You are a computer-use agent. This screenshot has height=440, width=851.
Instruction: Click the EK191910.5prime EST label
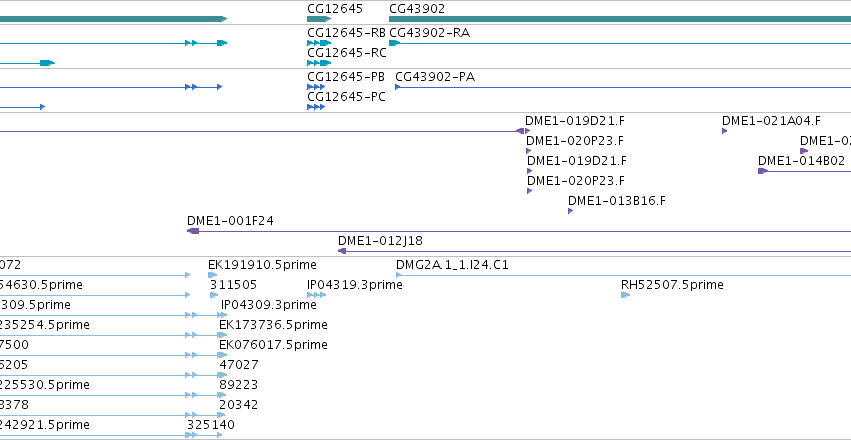pyautogui.click(x=262, y=265)
